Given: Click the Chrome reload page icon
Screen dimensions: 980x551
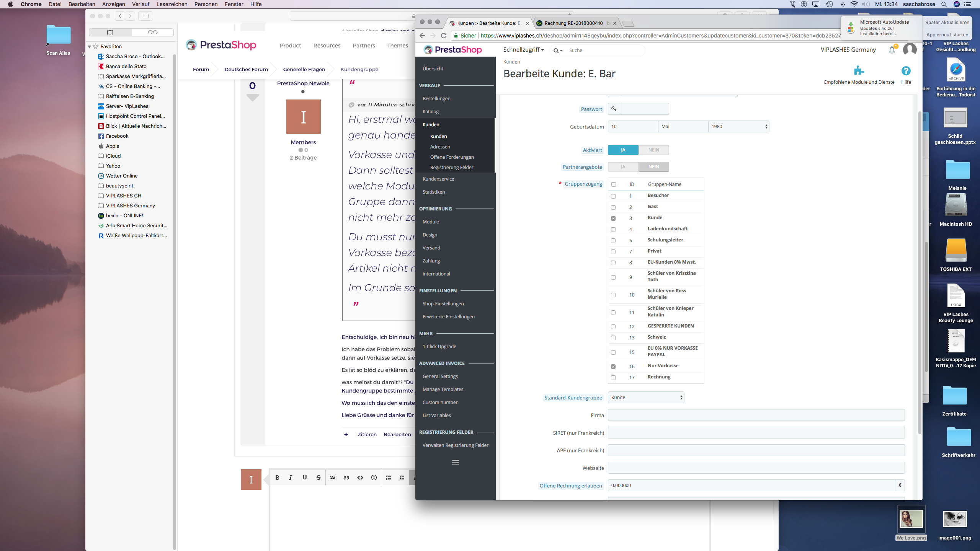Looking at the screenshot, I should 444,36.
